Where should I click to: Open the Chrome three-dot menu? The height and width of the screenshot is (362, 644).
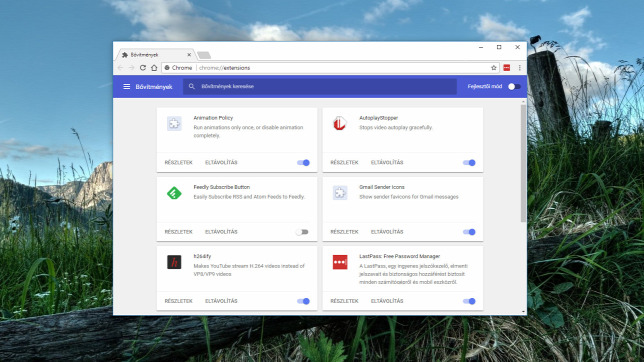(x=520, y=68)
